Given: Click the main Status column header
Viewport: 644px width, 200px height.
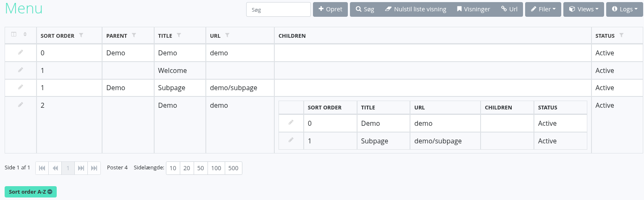Looking at the screenshot, I should point(605,36).
